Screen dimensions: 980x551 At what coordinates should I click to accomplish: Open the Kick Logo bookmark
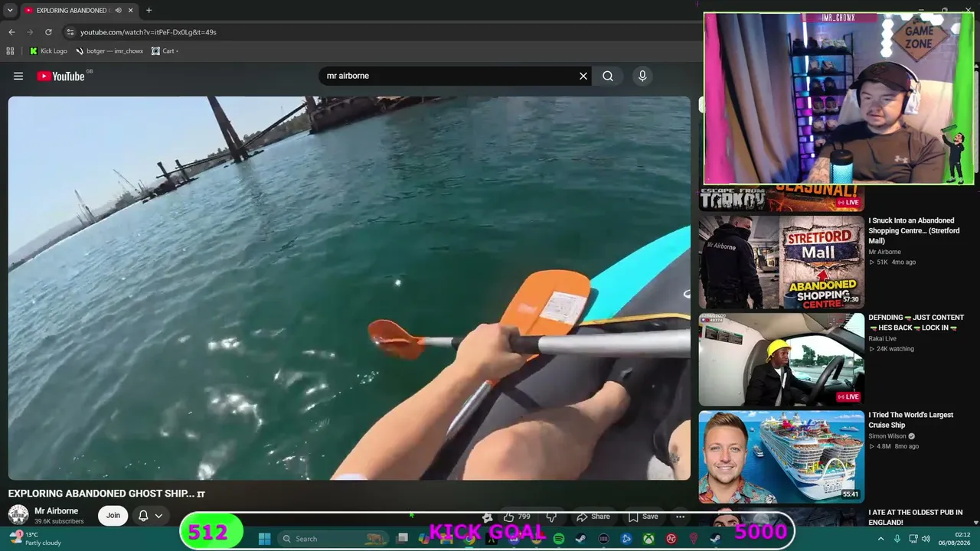48,51
